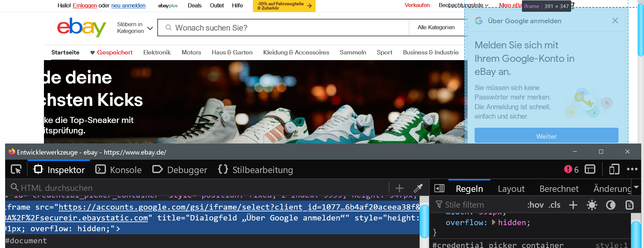Viewport: 644px width, 248px height.
Task: Add a new HTML node with plus icon
Action: (399, 188)
